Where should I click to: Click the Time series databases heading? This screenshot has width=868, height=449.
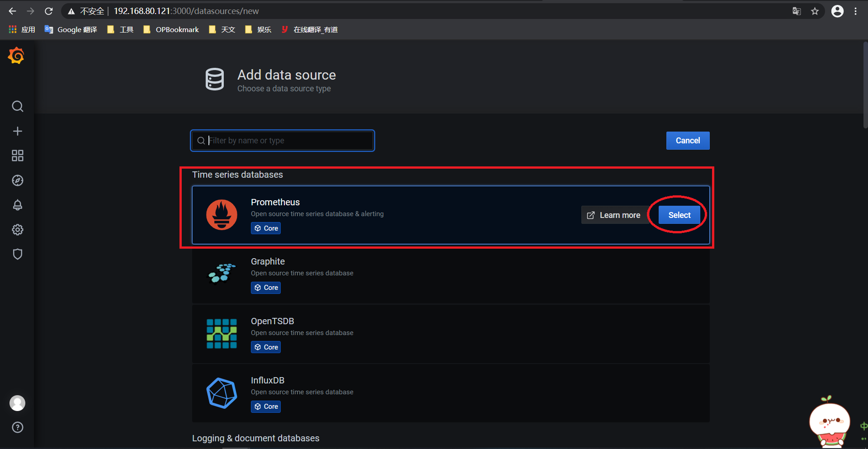click(x=237, y=175)
